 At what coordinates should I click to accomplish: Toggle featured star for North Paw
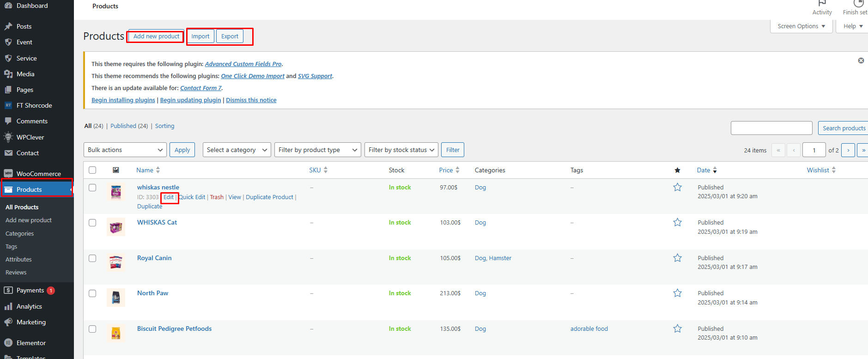677,293
